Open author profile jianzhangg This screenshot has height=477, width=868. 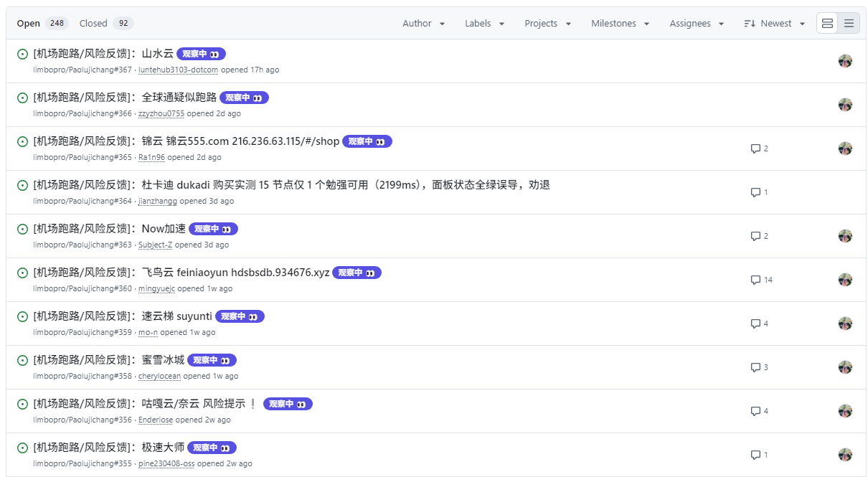tap(158, 201)
